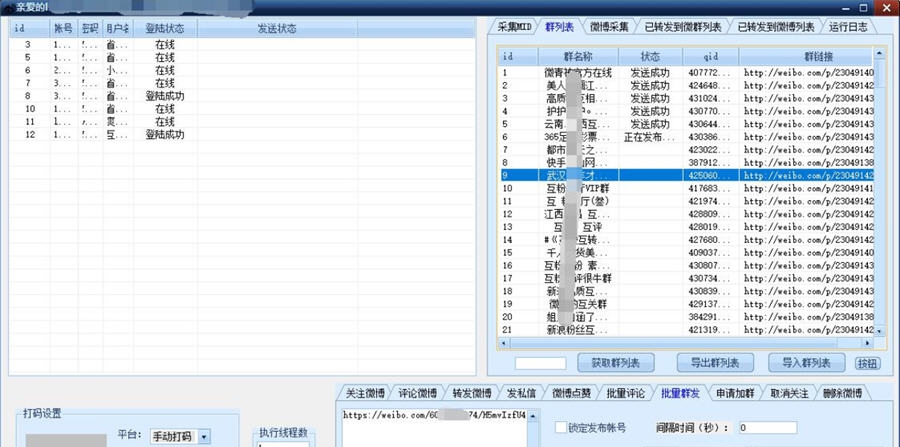900x447 pixels.
Task: Switch to the 采集MID tab
Action: pos(514,26)
